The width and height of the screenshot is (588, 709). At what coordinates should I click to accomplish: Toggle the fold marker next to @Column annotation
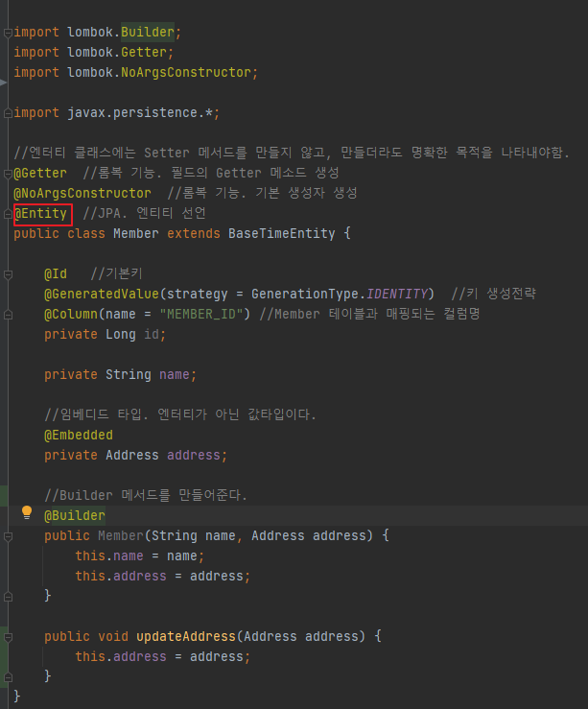[x=8, y=315]
